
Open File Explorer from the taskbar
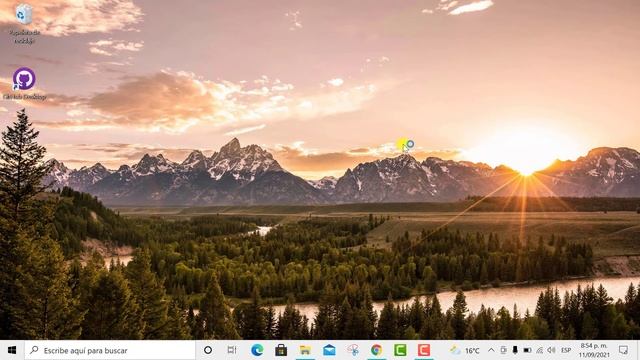click(305, 350)
